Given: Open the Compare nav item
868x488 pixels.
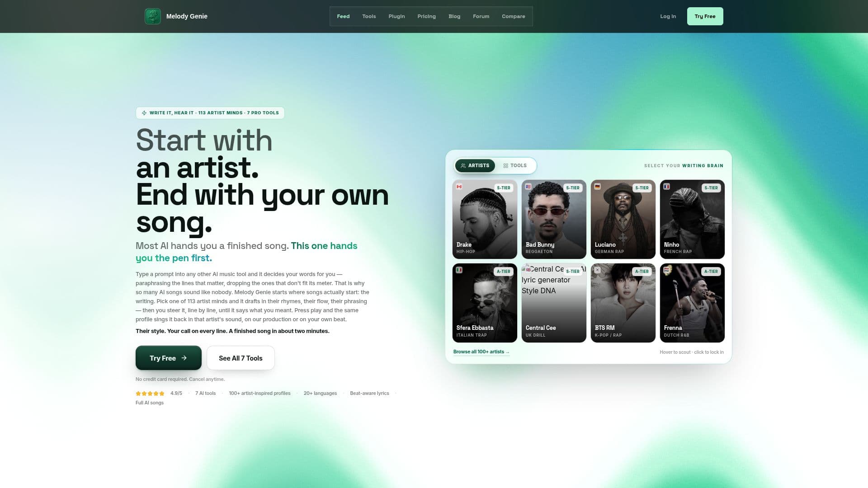Looking at the screenshot, I should click(x=513, y=16).
